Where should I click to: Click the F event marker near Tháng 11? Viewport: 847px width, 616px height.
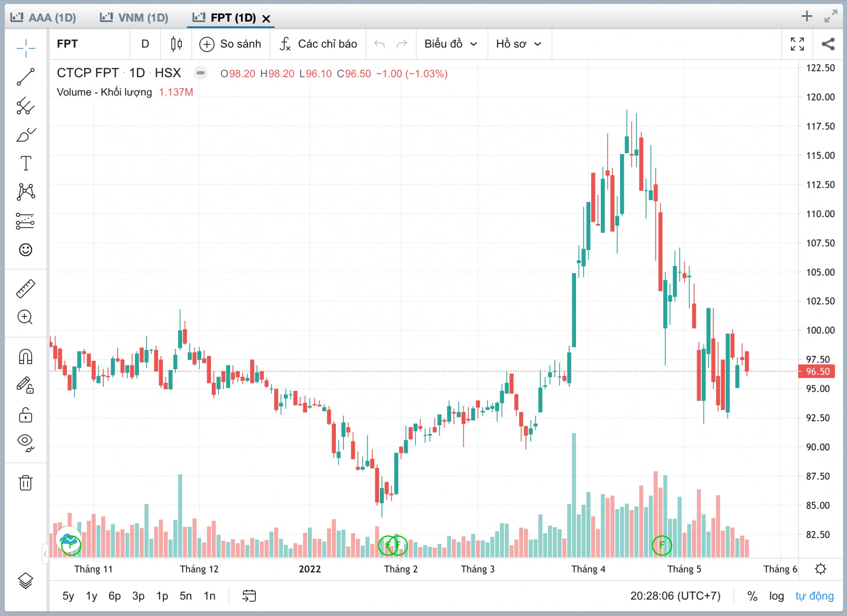[71, 545]
